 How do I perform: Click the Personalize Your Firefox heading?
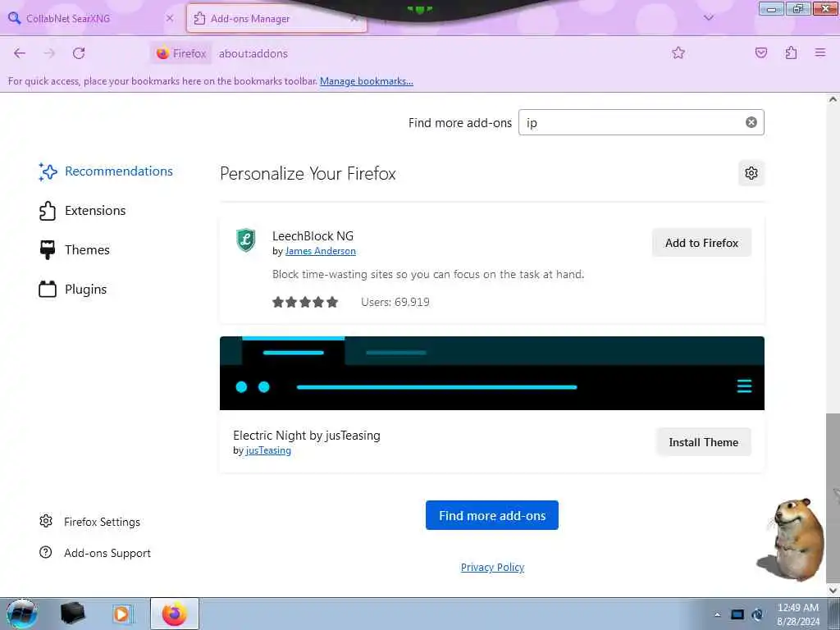click(x=308, y=174)
